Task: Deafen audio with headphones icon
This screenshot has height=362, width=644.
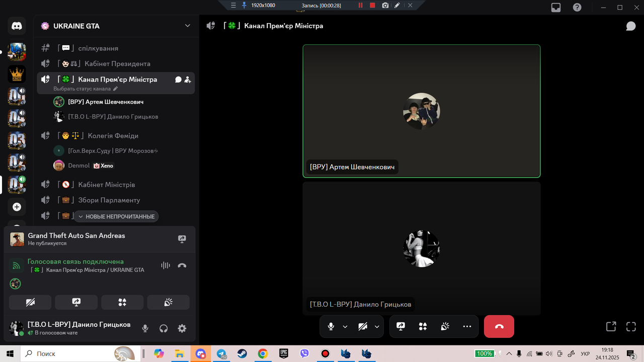Action: [164, 328]
